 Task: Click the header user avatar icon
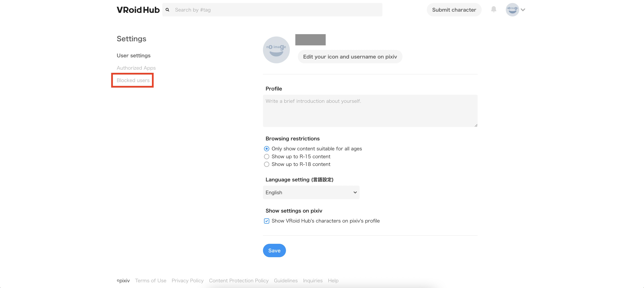(512, 10)
